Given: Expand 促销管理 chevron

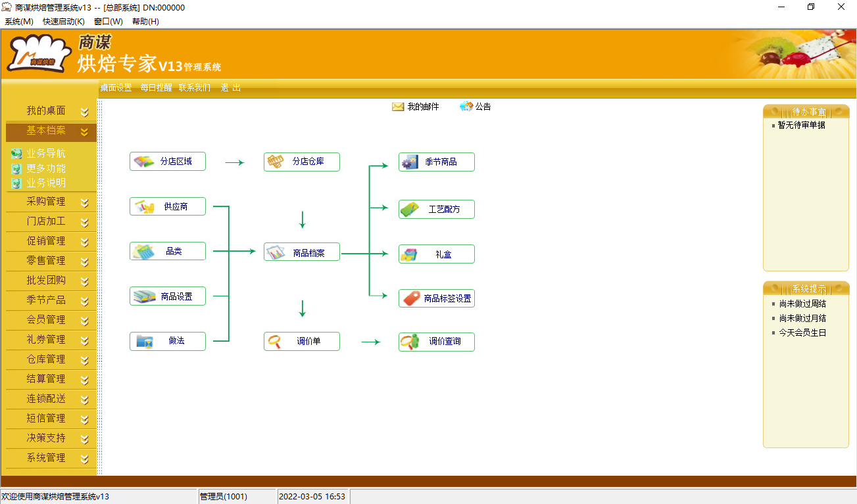Looking at the screenshot, I should pyautogui.click(x=84, y=242).
